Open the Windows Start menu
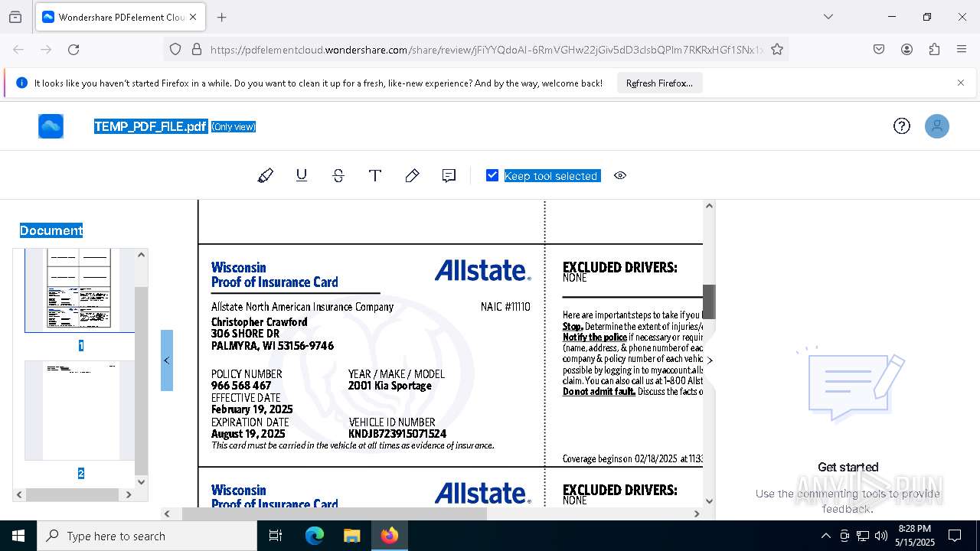 pos(18,536)
